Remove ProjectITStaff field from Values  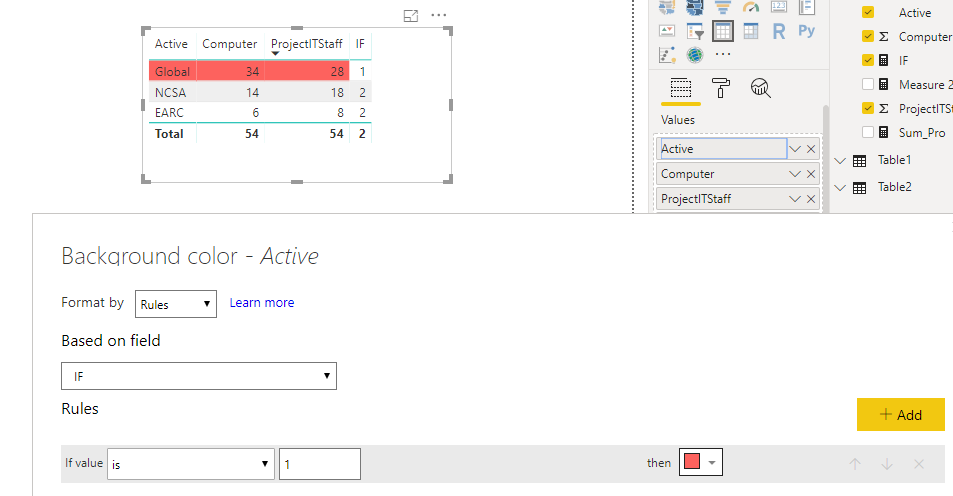coord(811,199)
